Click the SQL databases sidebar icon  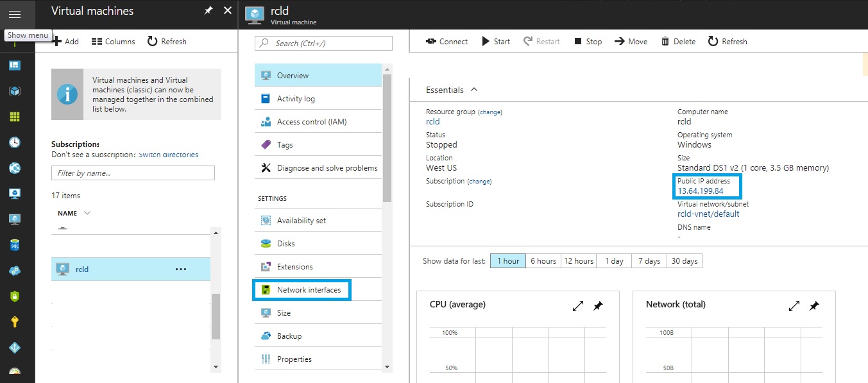click(14, 245)
